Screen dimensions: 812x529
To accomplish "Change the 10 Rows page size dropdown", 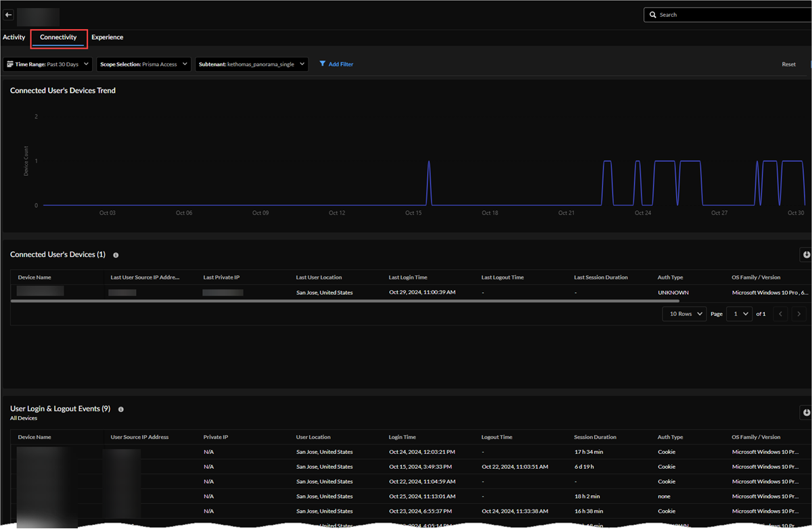I will click(684, 314).
